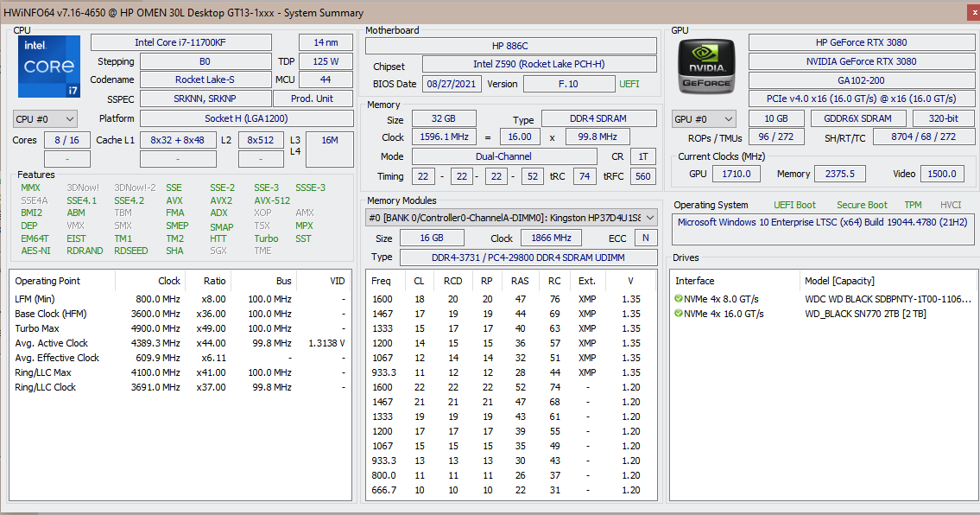The height and width of the screenshot is (515, 980).
Task: Click the Windows 10 Enterprise LTSC text box
Action: point(823,229)
